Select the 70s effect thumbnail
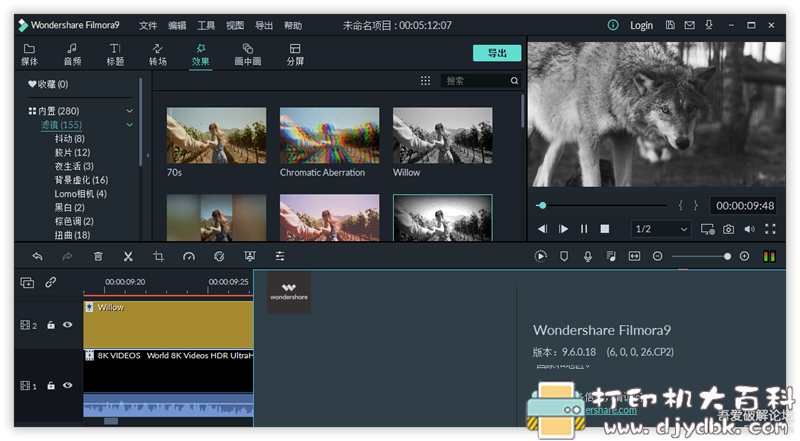 pyautogui.click(x=216, y=135)
